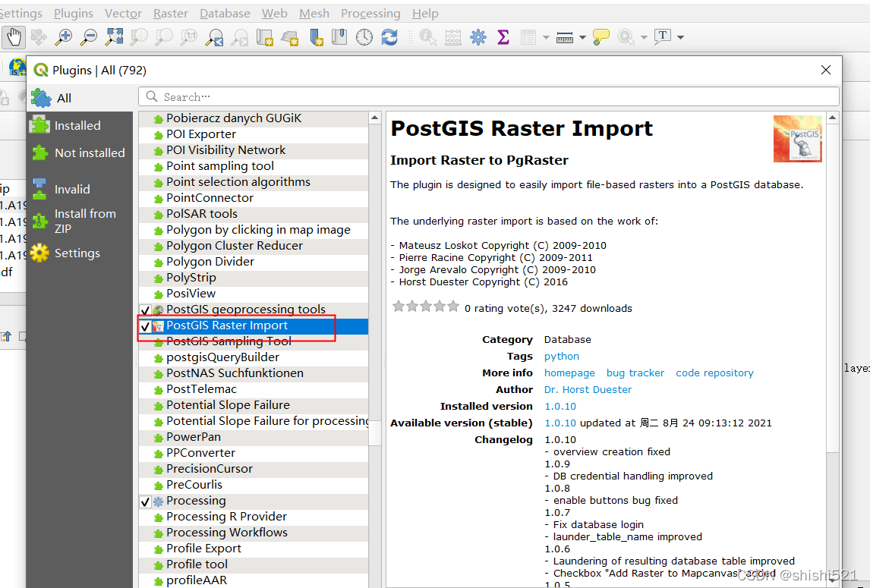870x588 pixels.
Task: Click author Dr. Horst Duester link
Action: pyautogui.click(x=588, y=389)
